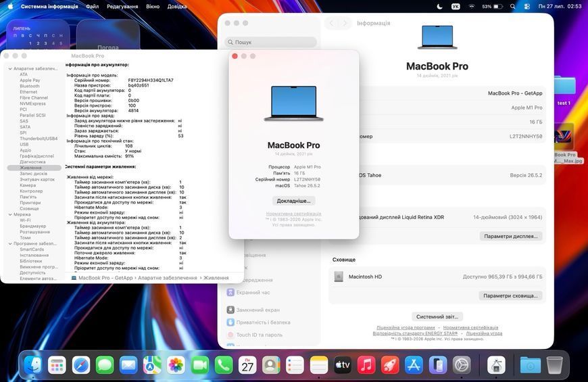Select Thunderbolt/USB4 in hardware list

pos(39,139)
